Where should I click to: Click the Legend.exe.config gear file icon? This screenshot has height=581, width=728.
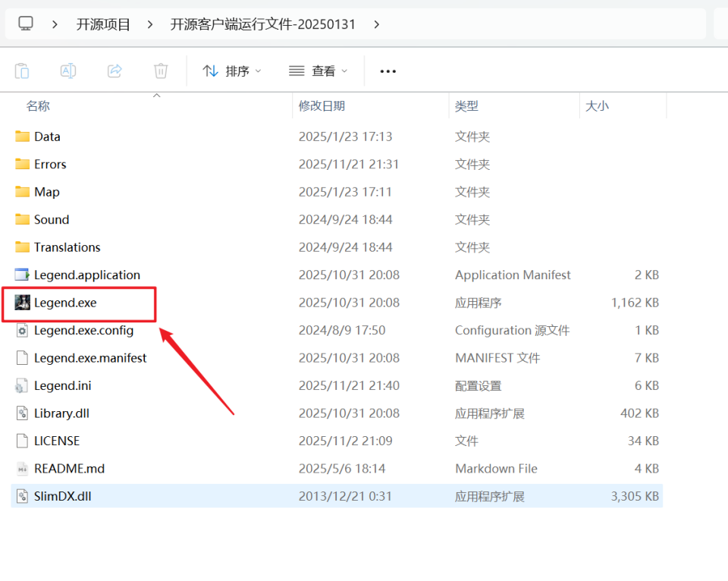[22, 330]
